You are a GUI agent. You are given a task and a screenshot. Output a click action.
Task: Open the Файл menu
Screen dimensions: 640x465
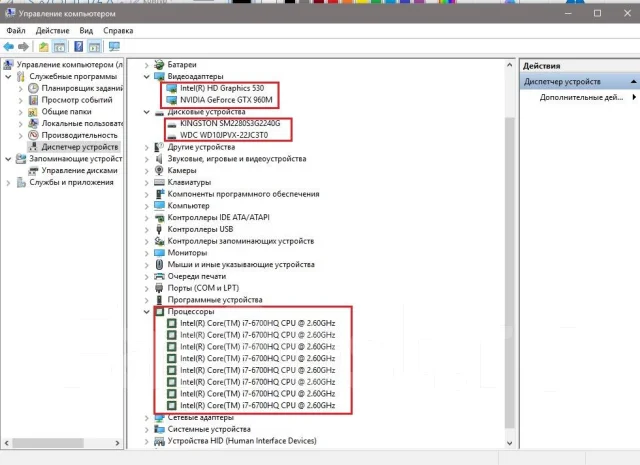pyautogui.click(x=16, y=31)
